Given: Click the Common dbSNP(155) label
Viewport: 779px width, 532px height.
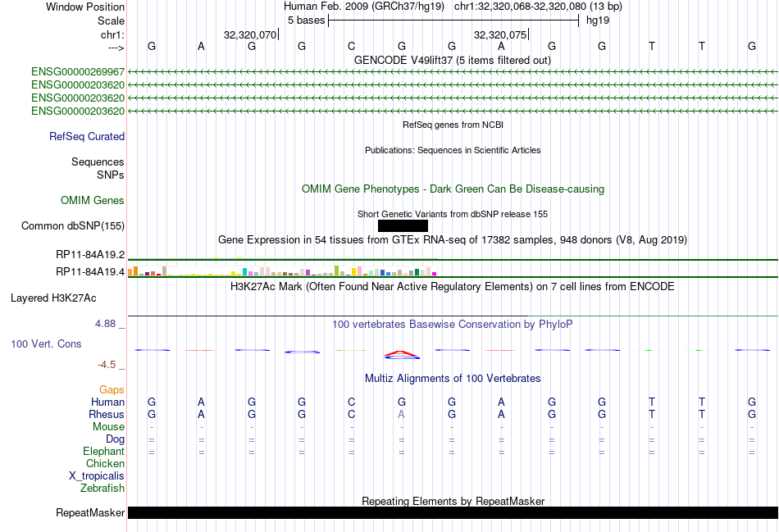Looking at the screenshot, I should [x=72, y=226].
